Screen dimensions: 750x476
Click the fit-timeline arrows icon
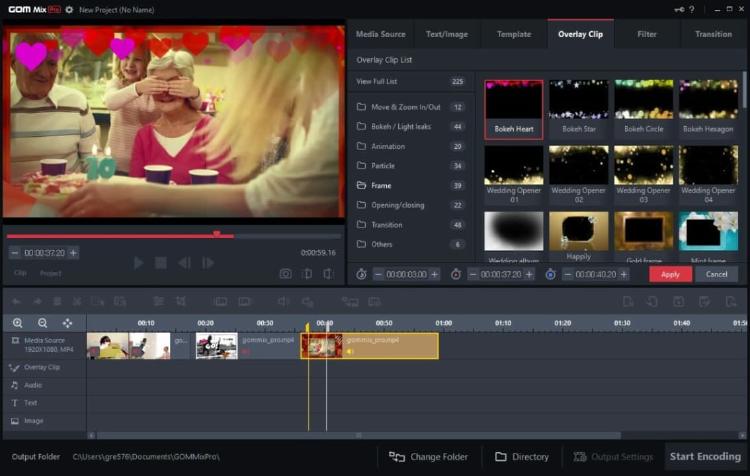67,323
